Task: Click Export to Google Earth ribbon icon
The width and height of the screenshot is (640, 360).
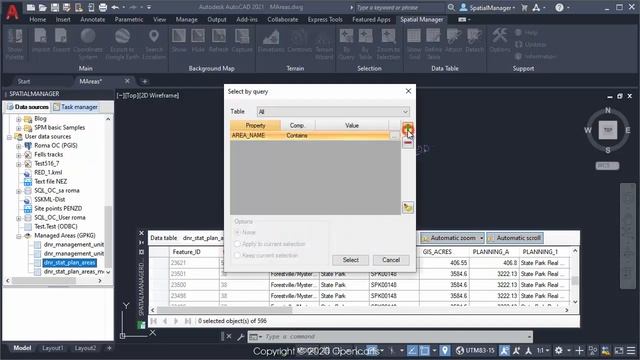Action: (122, 44)
